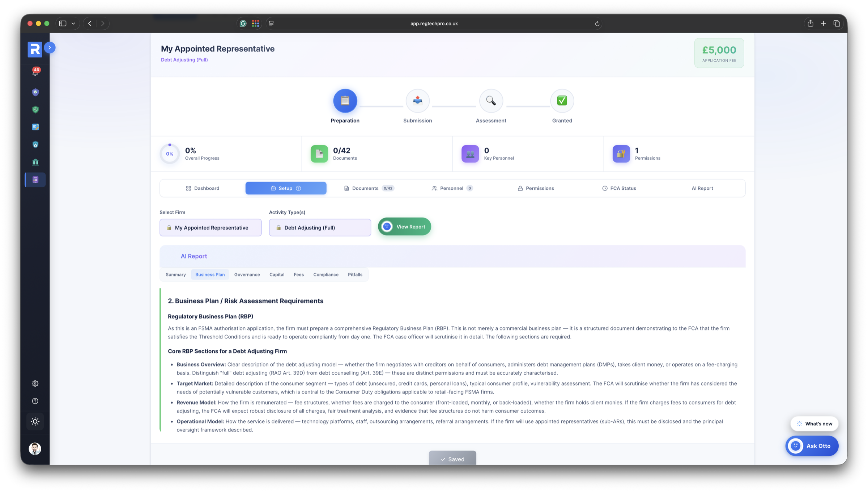Click the colorful dots grid extension icon
This screenshot has width=868, height=492.
255,24
